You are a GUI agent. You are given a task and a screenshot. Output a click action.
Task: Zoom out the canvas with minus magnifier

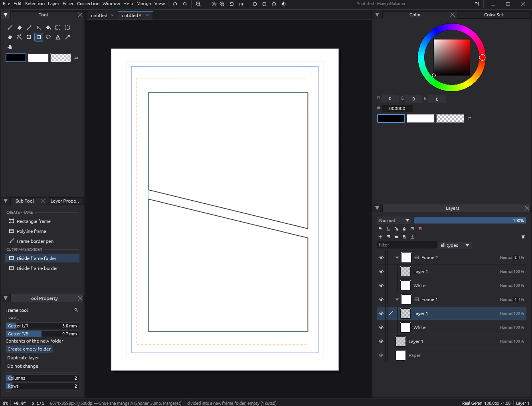198,4
